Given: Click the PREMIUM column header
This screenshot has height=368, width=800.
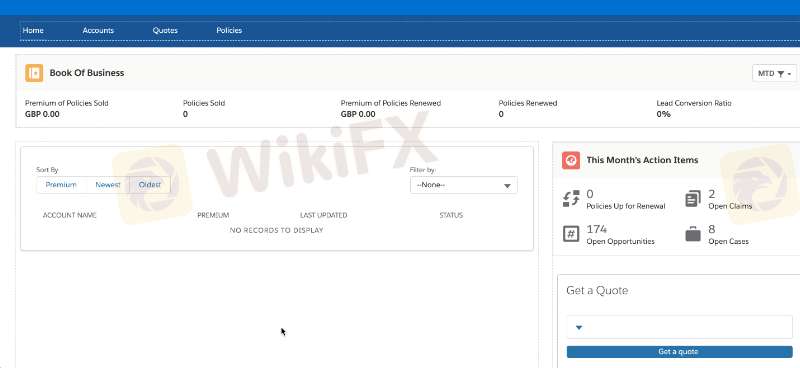Looking at the screenshot, I should coord(213,215).
